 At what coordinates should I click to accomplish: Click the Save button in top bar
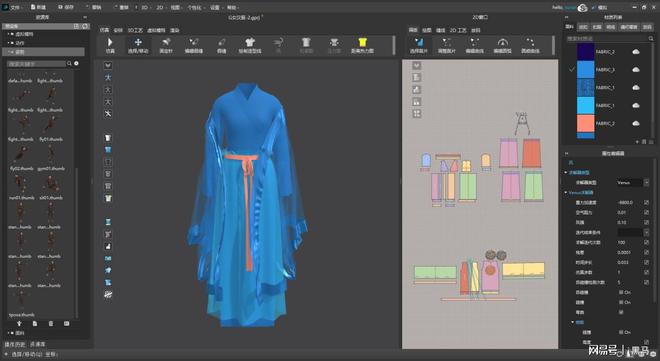click(x=66, y=8)
